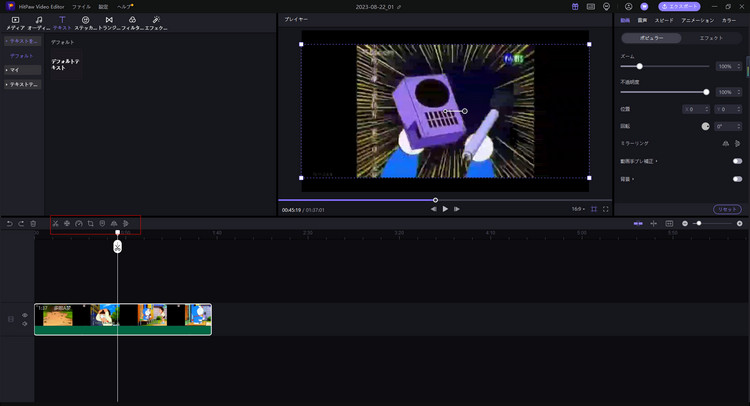Image resolution: width=750 pixels, height=406 pixels.
Task: Open the ファイル menu
Action: click(x=80, y=6)
